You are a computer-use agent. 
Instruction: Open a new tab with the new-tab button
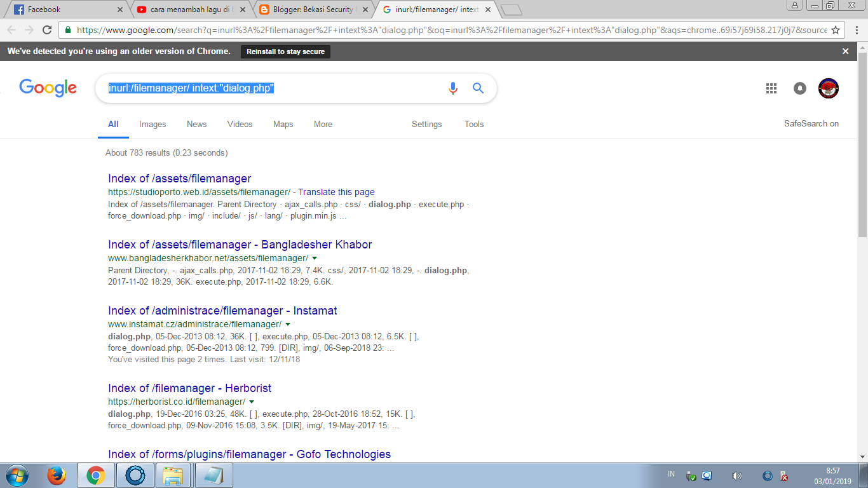511,10
